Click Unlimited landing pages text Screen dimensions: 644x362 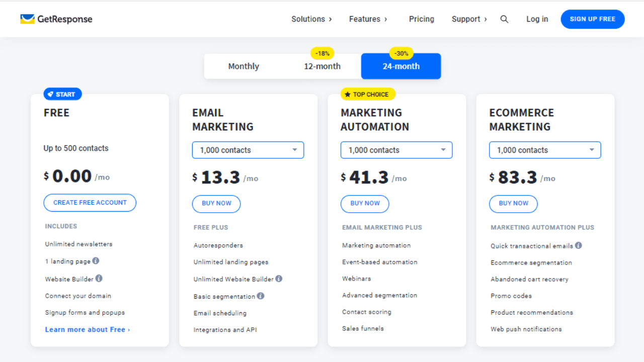(231, 262)
